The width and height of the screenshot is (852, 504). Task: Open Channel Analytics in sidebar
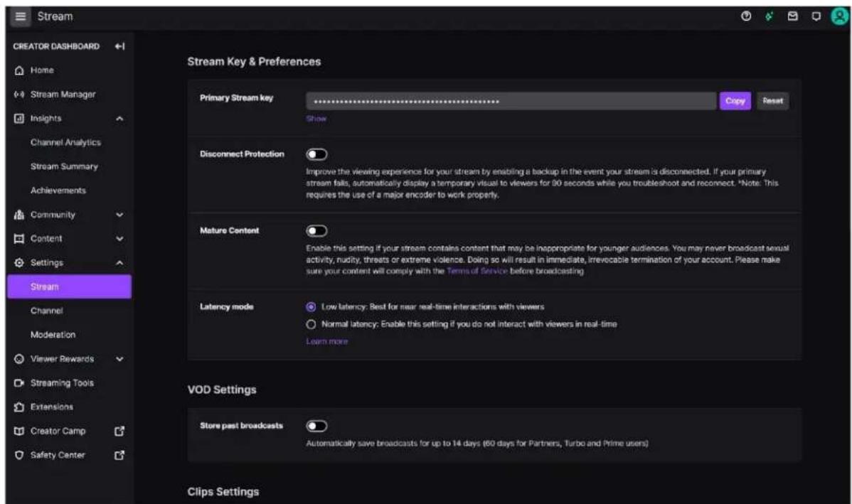65,142
